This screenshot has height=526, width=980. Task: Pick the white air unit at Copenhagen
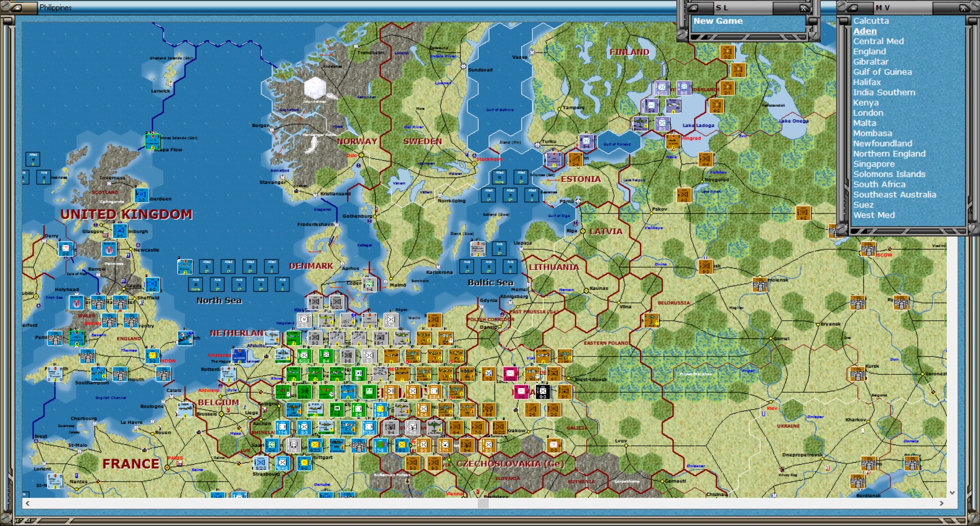click(x=369, y=284)
